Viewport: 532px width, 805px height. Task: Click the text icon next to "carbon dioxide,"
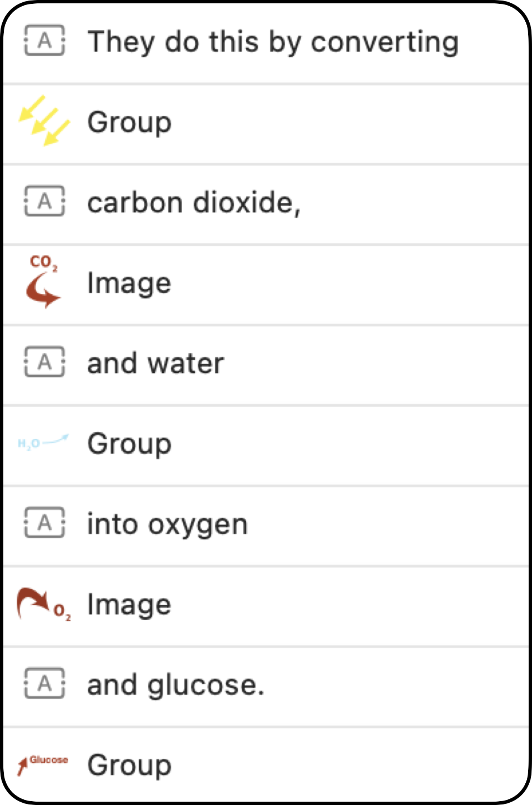click(44, 201)
